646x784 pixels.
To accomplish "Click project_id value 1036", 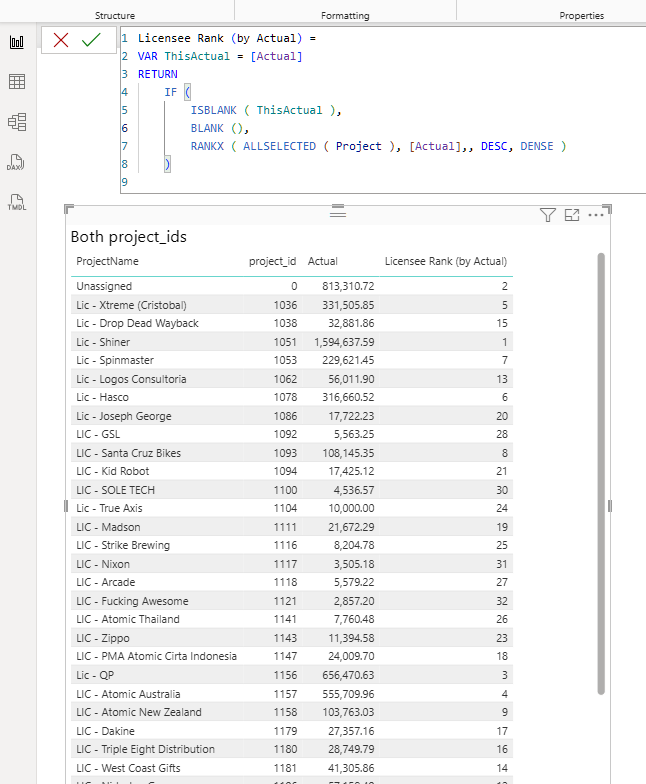I will (285, 305).
